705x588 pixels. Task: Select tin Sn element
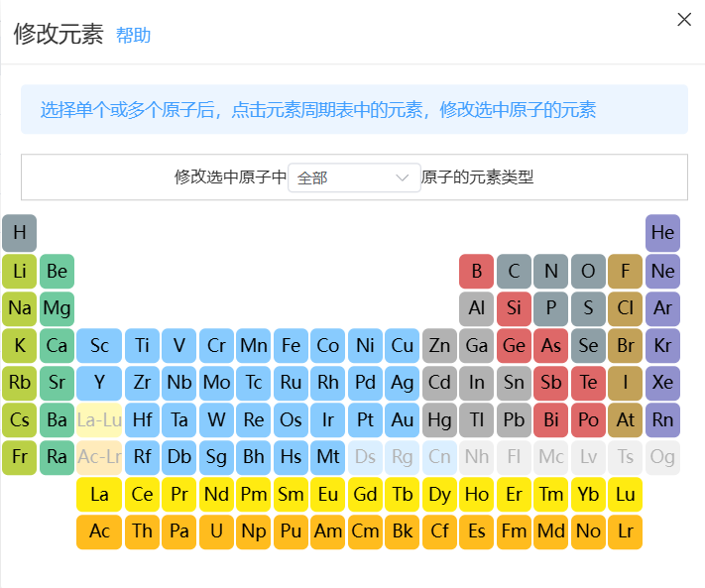tap(514, 383)
